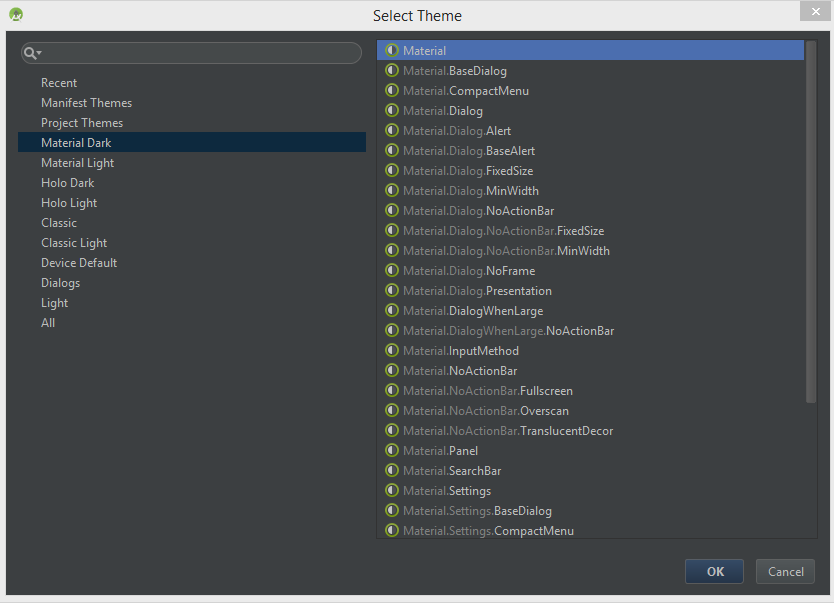834x603 pixels.
Task: Click the theme icon beside Material.Dialog.Presentation
Action: (392, 290)
